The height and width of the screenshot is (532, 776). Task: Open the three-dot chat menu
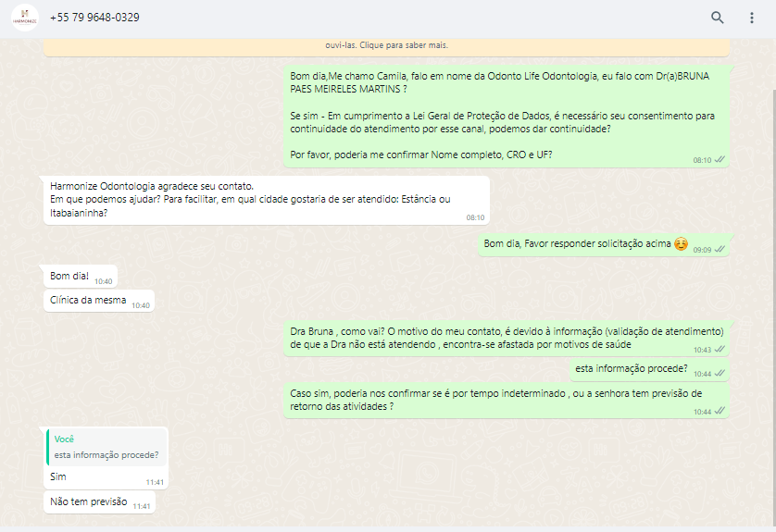point(751,18)
